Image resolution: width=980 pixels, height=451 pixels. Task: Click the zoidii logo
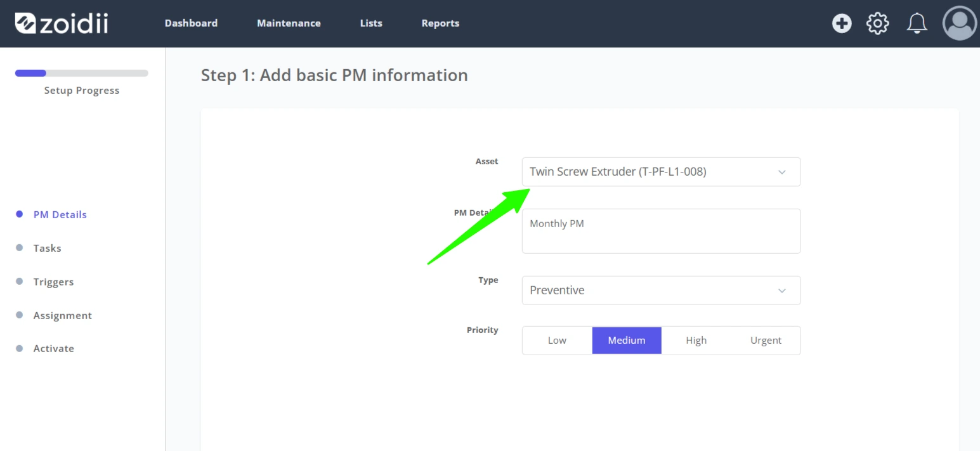click(62, 23)
